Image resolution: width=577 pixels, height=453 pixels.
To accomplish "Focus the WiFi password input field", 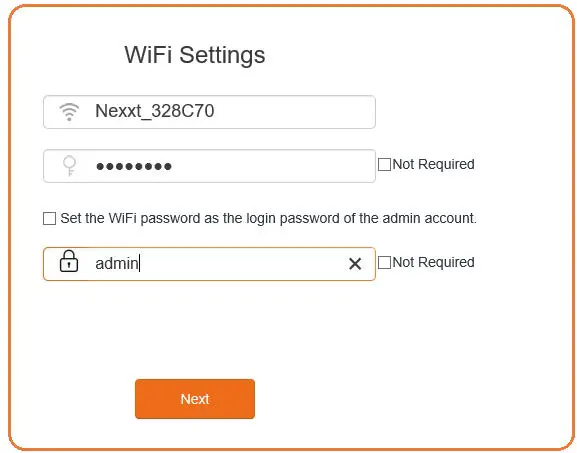I will [209, 166].
